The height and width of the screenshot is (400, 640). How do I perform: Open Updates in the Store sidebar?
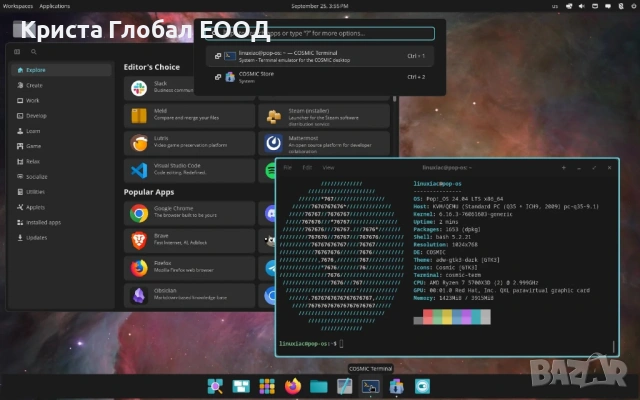[x=61, y=238]
